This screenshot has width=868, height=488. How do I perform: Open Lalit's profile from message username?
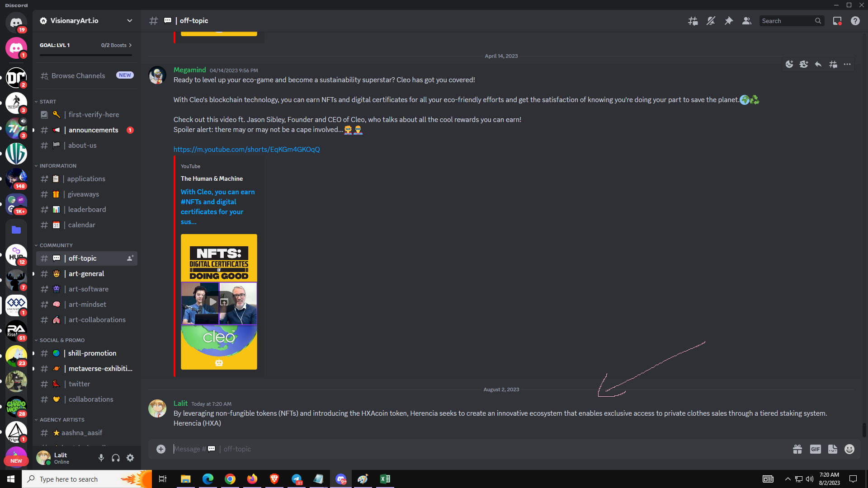[180, 403]
